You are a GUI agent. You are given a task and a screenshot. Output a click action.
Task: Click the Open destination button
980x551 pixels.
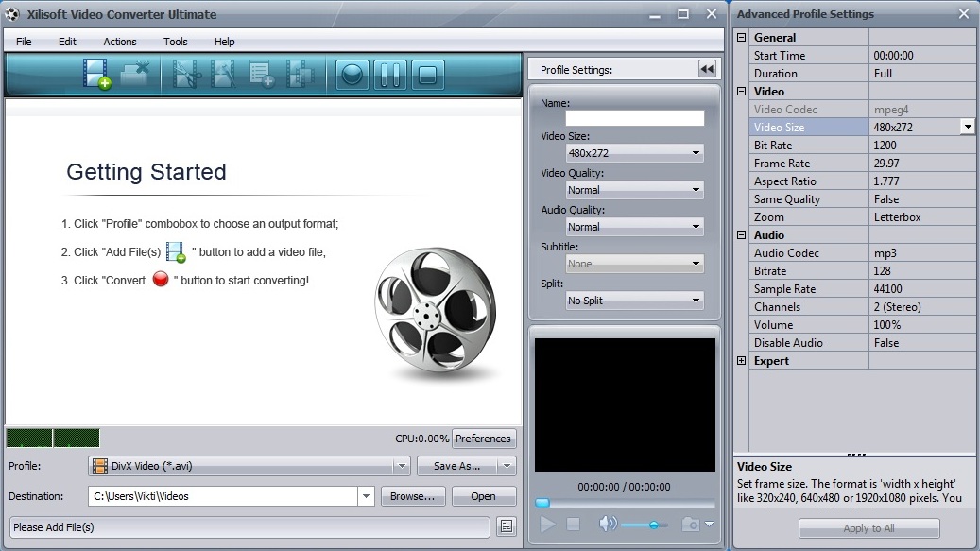click(x=483, y=496)
